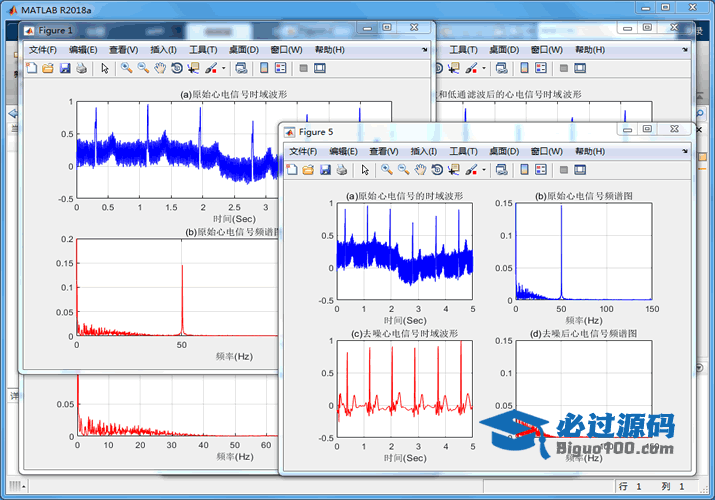Click Data Cursor tool in Figure 5 toolbar
Screen dimensions: 715x500
[454, 170]
